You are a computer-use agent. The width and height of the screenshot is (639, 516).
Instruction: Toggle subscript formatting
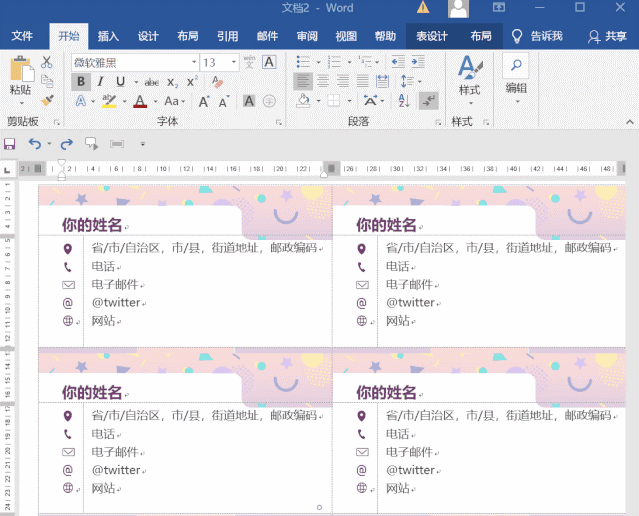click(172, 82)
